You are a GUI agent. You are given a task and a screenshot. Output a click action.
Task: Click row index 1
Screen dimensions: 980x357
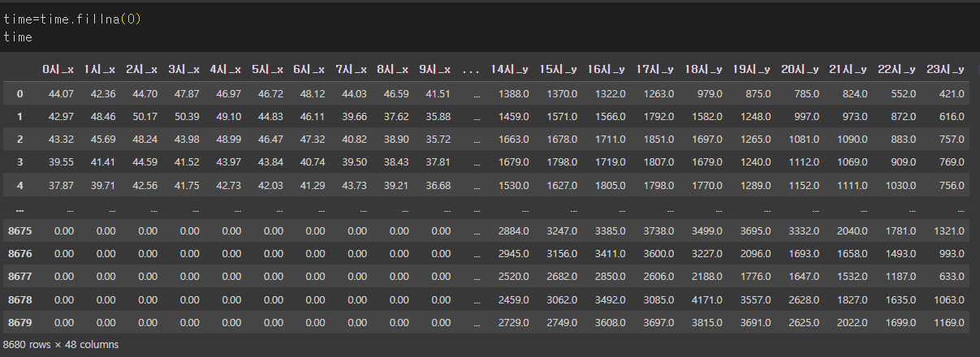click(x=19, y=117)
